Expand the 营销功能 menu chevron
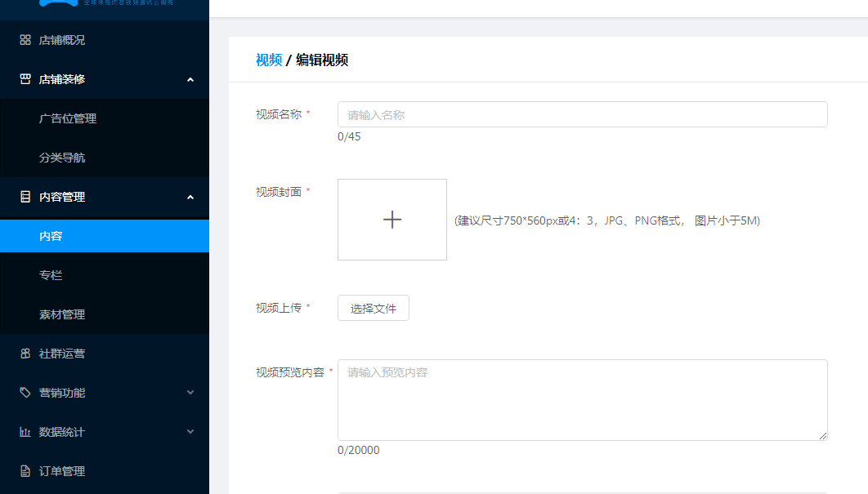This screenshot has width=868, height=494. click(190, 393)
